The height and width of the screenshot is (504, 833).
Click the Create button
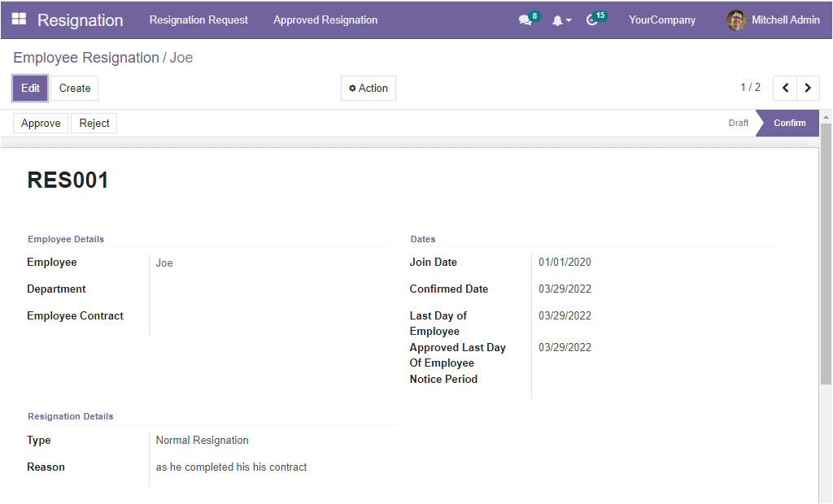75,88
